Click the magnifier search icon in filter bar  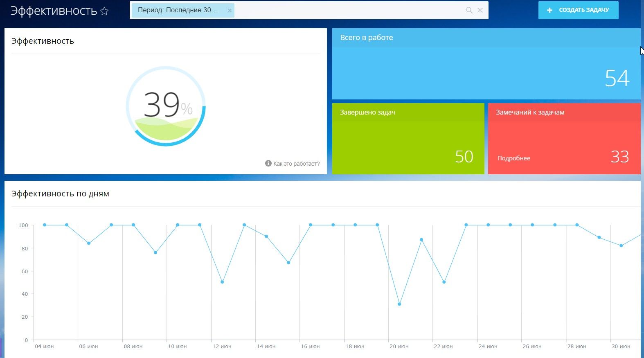click(x=469, y=10)
